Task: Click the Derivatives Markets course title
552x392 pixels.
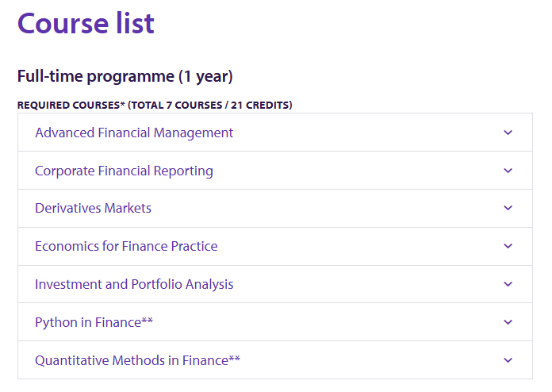Action: coord(94,208)
